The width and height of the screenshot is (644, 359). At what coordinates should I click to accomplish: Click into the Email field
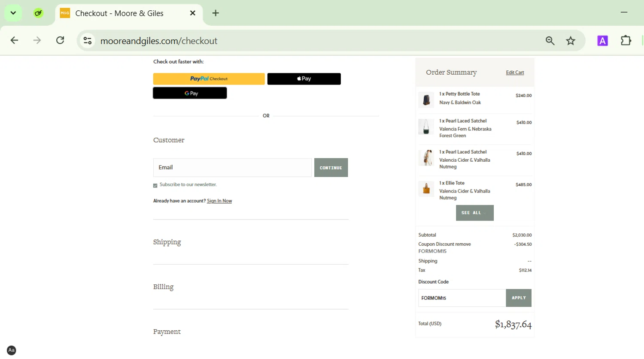point(232,168)
